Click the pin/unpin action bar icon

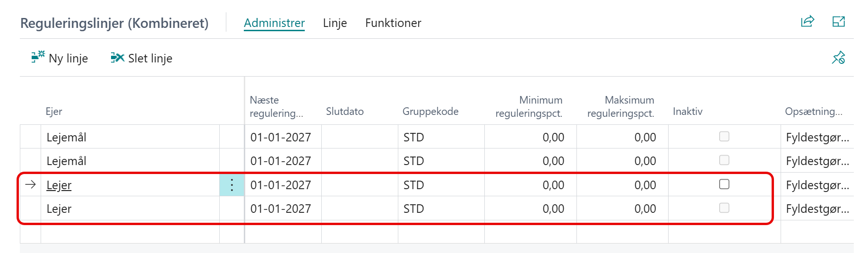[x=839, y=58]
